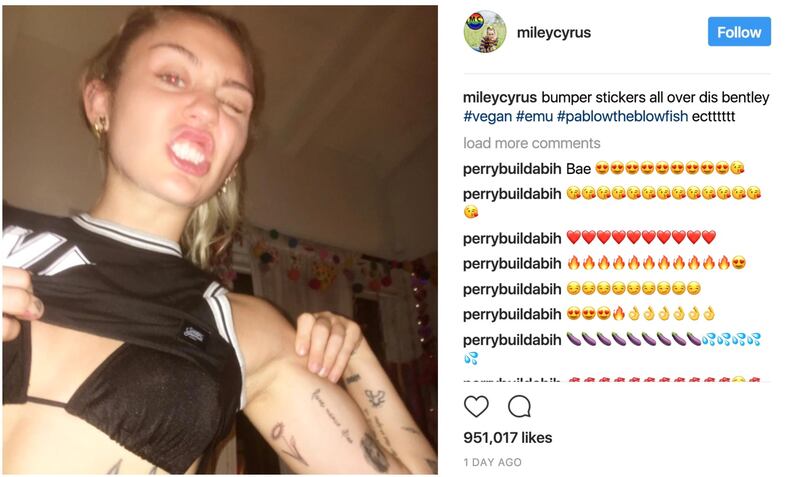Open mileycyrus username in header

pyautogui.click(x=554, y=32)
